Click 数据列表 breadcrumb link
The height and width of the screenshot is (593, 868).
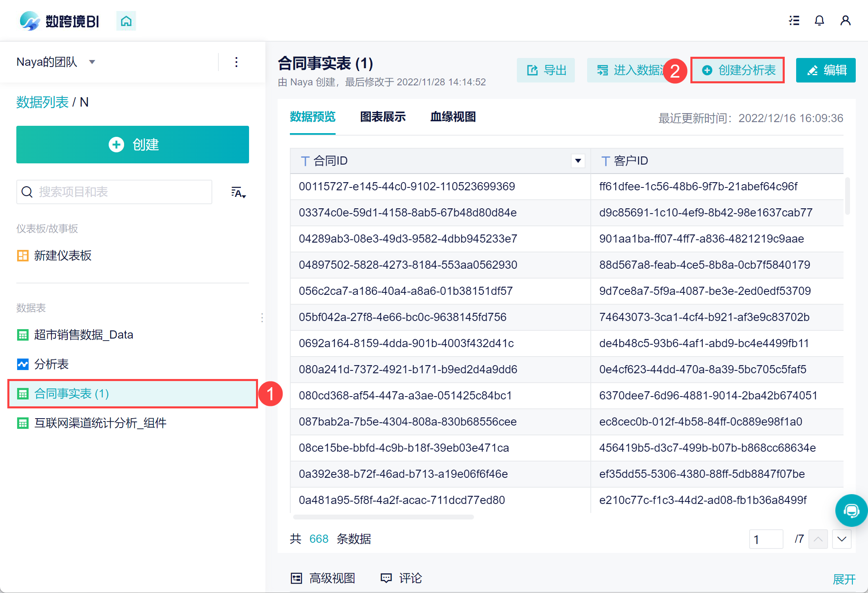click(42, 102)
